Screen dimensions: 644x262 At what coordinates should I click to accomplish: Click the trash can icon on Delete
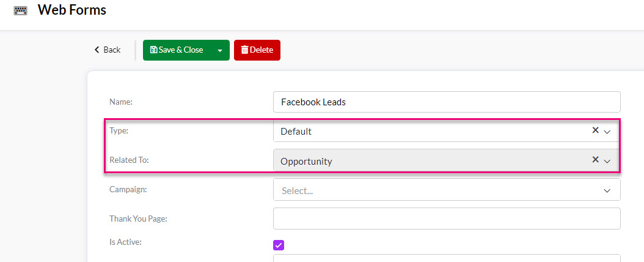[244, 50]
